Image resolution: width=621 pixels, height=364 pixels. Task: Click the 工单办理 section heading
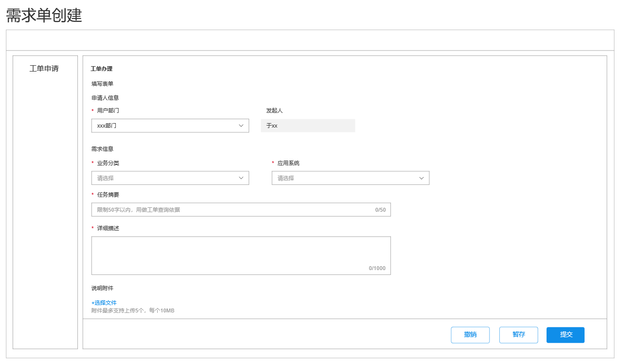(101, 69)
